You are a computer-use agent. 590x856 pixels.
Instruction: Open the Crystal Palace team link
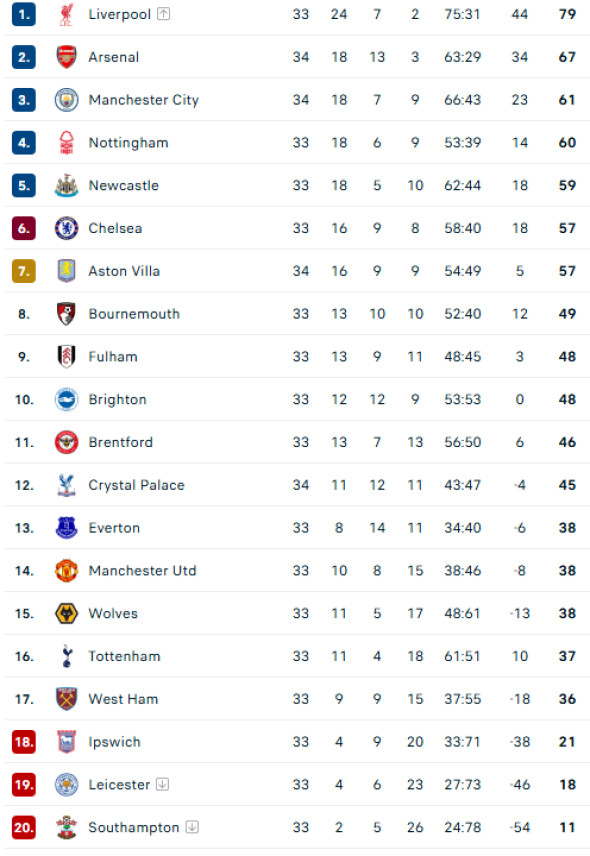[136, 485]
